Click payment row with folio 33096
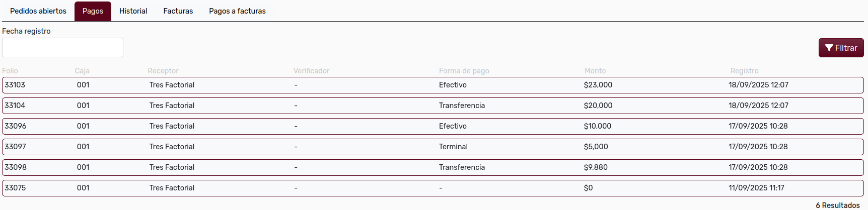The image size is (868, 210). point(15,126)
